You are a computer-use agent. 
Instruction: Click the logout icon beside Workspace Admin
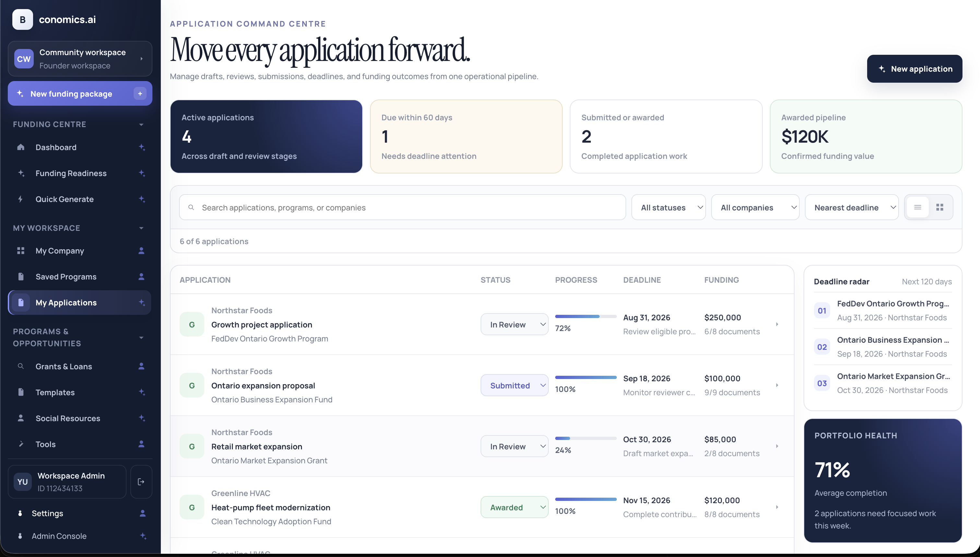(x=141, y=482)
